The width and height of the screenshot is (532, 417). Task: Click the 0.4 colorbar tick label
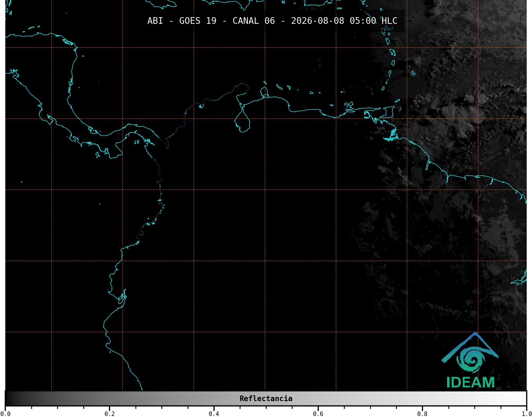214,414
